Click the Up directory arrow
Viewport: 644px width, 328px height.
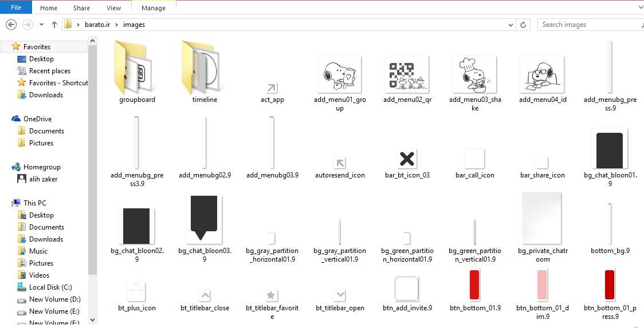point(54,25)
